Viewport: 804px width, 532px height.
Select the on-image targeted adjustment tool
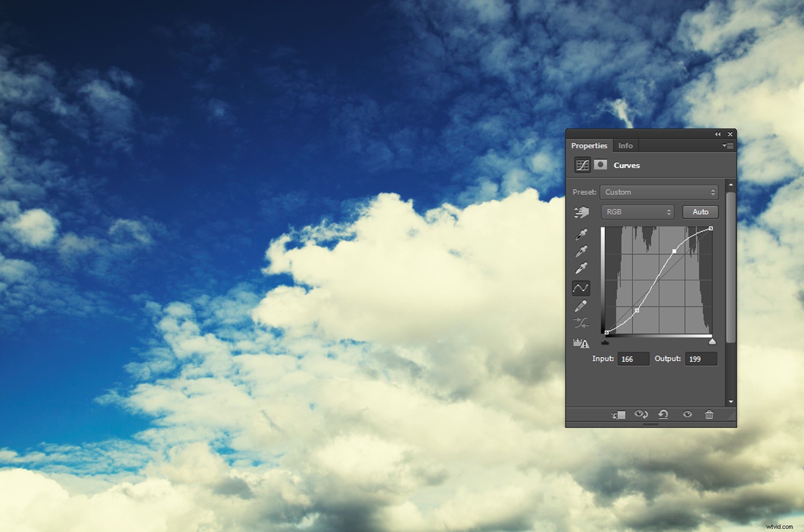pyautogui.click(x=582, y=212)
